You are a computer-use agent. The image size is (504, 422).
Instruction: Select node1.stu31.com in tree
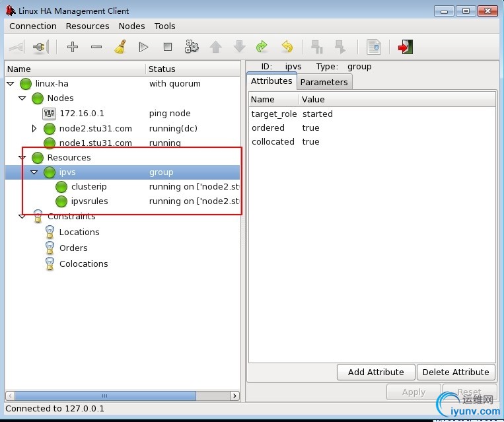(x=96, y=143)
